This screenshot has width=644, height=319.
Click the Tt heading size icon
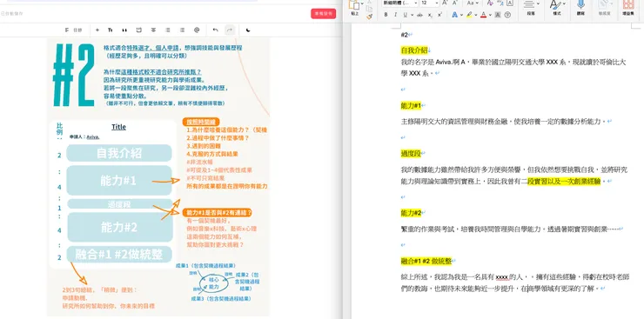tap(110, 30)
